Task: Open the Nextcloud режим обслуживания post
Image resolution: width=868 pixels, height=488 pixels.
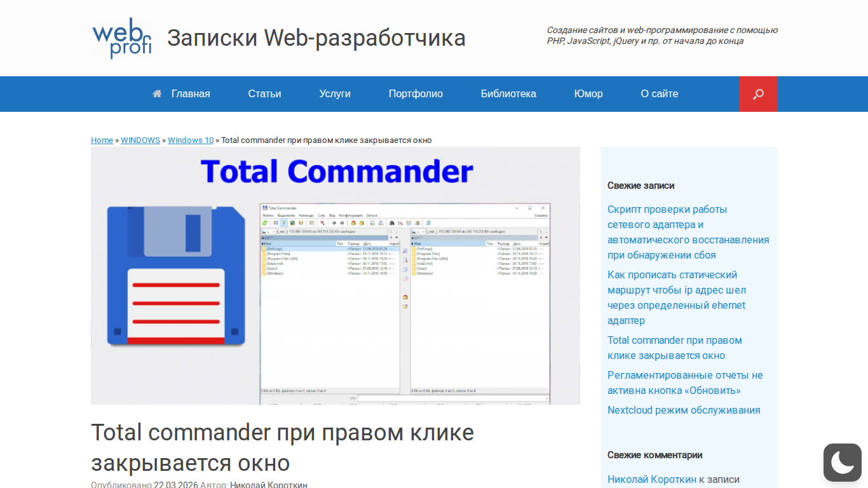Action: pos(684,410)
